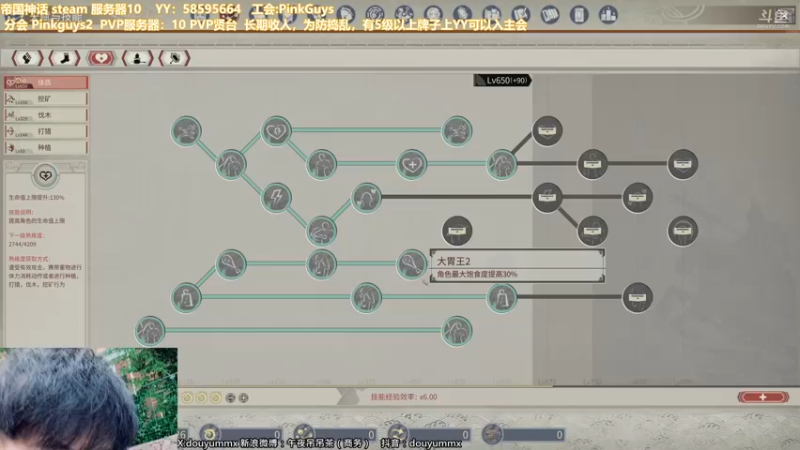
Task: Select the lightning bolt skill node
Action: 276,197
